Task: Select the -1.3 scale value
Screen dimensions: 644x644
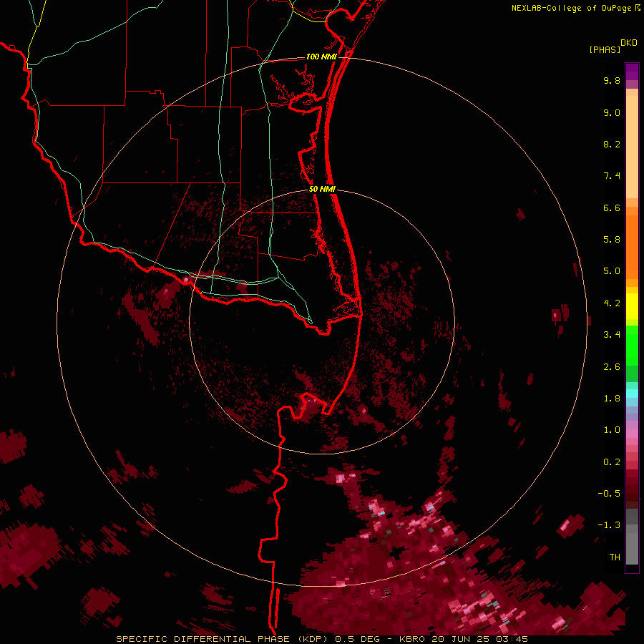Action: [x=609, y=525]
